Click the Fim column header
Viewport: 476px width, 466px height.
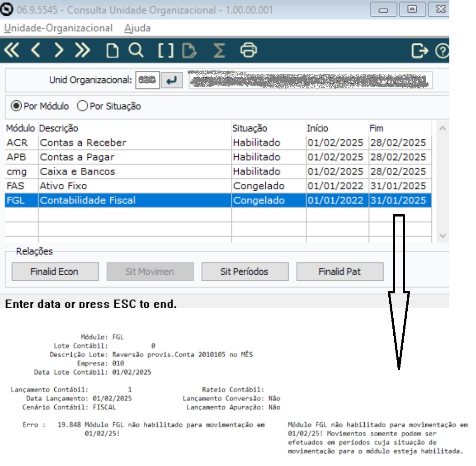tap(377, 128)
